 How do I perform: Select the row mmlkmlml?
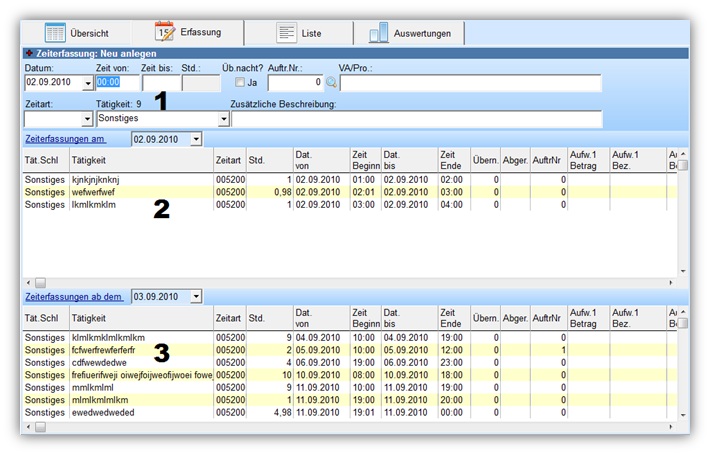coord(350,388)
